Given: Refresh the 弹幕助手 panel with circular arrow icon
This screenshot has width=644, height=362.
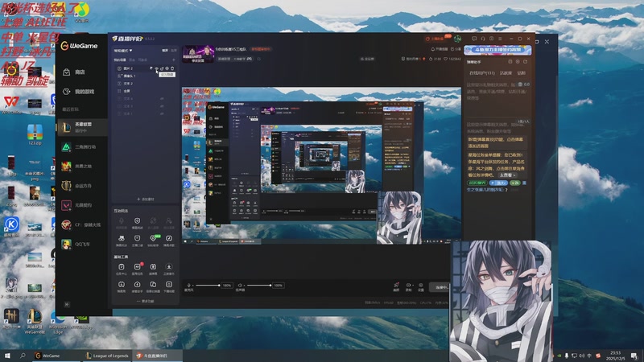Looking at the screenshot, I should click(x=525, y=62).
